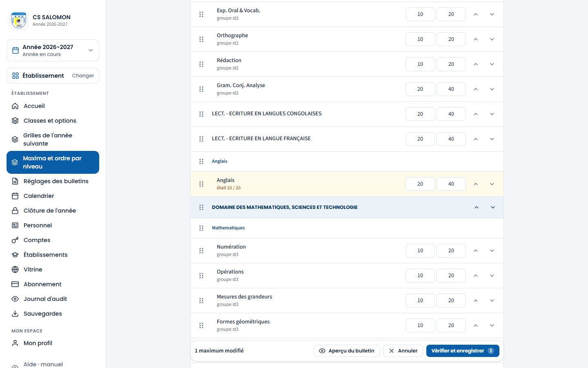Viewport: 588px width, 368px height.
Task: Click Vérifier et enregistrer button
Action: (463, 351)
